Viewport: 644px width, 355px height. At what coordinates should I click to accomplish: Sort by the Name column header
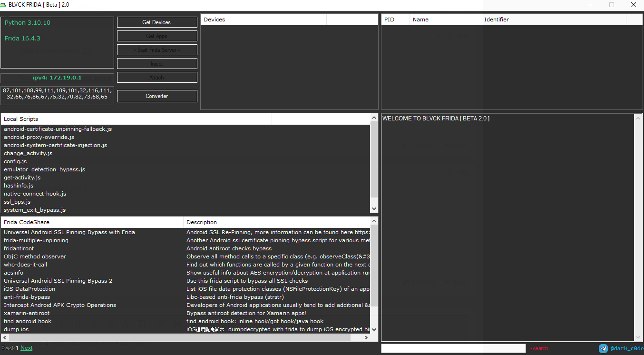(445, 20)
